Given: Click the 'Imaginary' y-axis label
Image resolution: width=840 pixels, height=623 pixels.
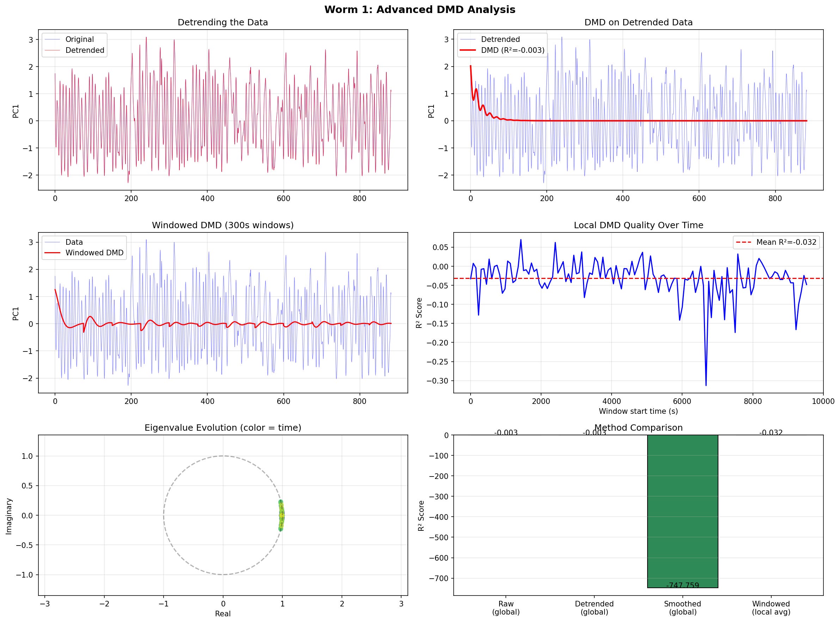Looking at the screenshot, I should coord(9,516).
